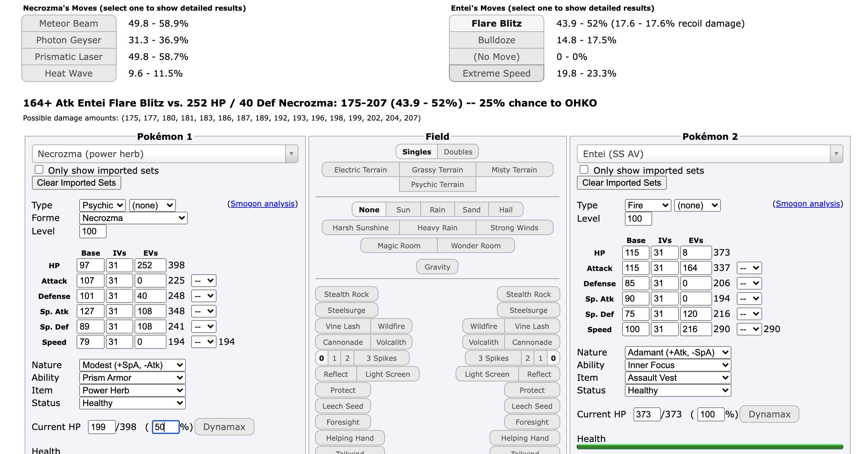This screenshot has height=454, width=868.
Task: Dynamax Necrozma
Action: click(224, 427)
